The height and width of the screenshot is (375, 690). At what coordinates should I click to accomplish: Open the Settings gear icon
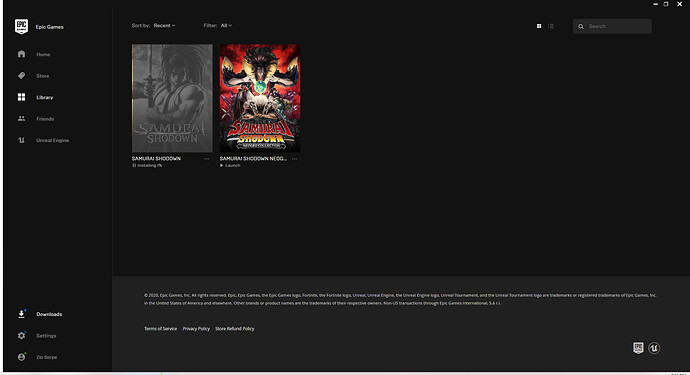pyautogui.click(x=21, y=335)
